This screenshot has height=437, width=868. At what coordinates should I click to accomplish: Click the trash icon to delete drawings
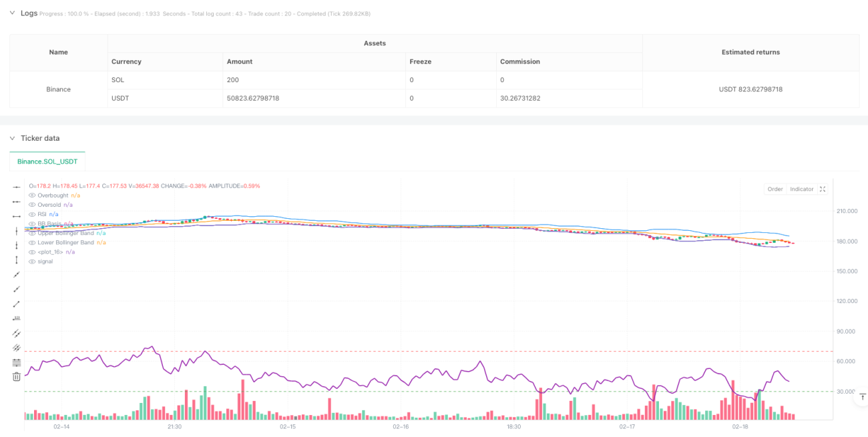(x=17, y=377)
